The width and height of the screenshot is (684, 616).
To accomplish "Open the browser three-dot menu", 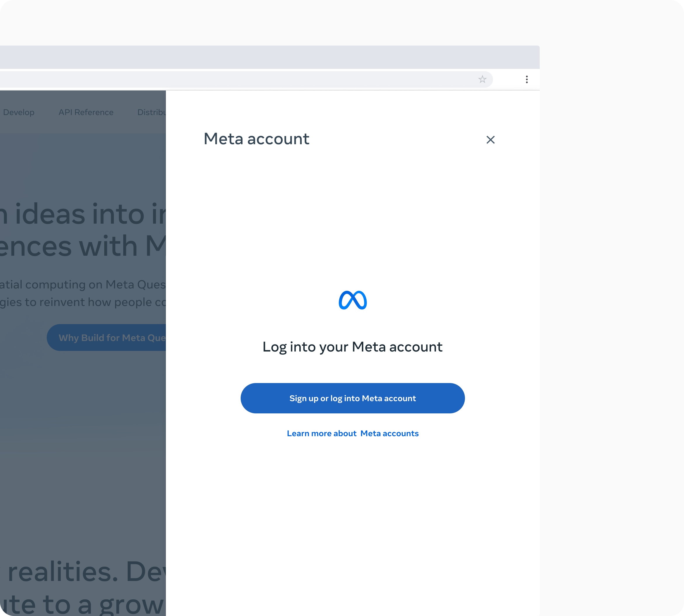I will click(x=527, y=79).
